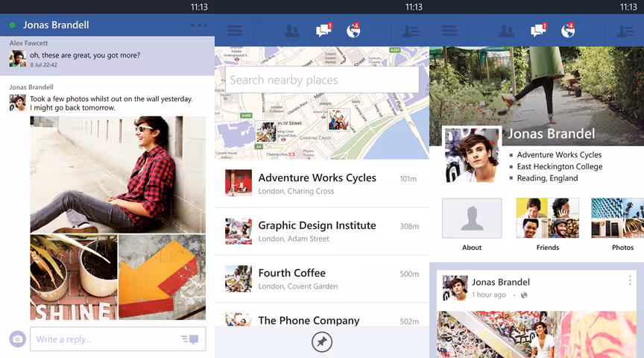Tap Adventure Works Cycles in profile info
644x358 pixels.
[x=559, y=154]
